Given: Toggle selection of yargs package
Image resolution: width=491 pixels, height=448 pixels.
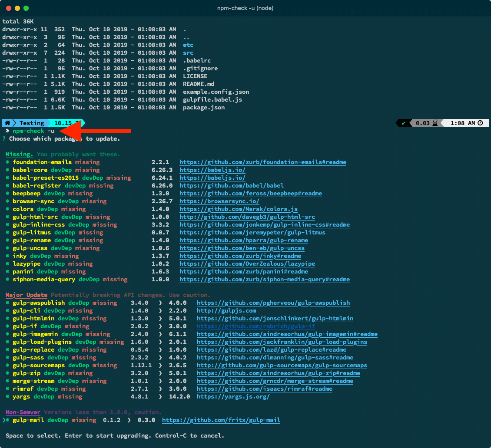Looking at the screenshot, I should tap(7, 397).
